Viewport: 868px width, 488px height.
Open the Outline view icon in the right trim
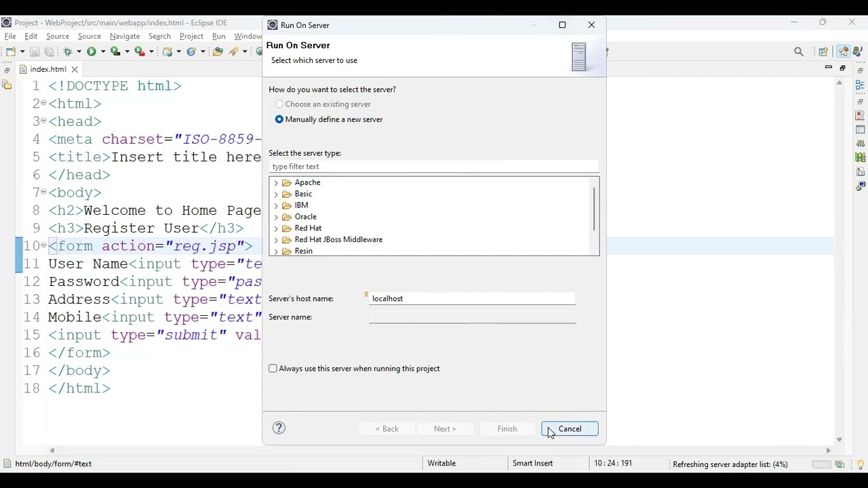pos(860,85)
